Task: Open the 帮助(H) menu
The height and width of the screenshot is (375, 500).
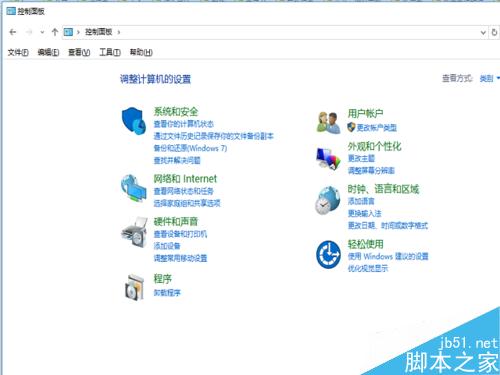Action: [x=141, y=52]
